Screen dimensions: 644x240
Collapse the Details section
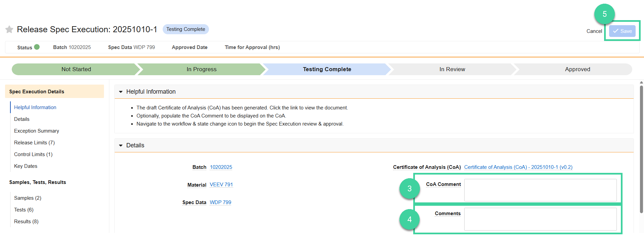[x=121, y=145]
